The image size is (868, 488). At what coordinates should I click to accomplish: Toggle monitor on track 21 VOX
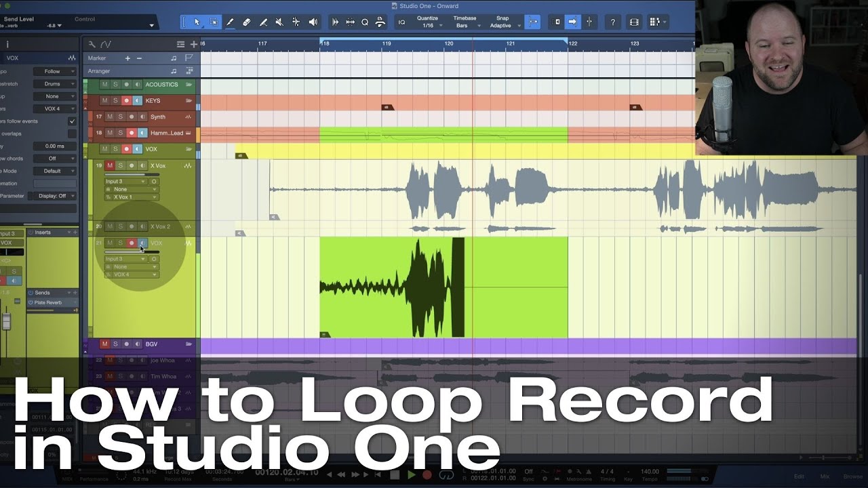point(142,243)
